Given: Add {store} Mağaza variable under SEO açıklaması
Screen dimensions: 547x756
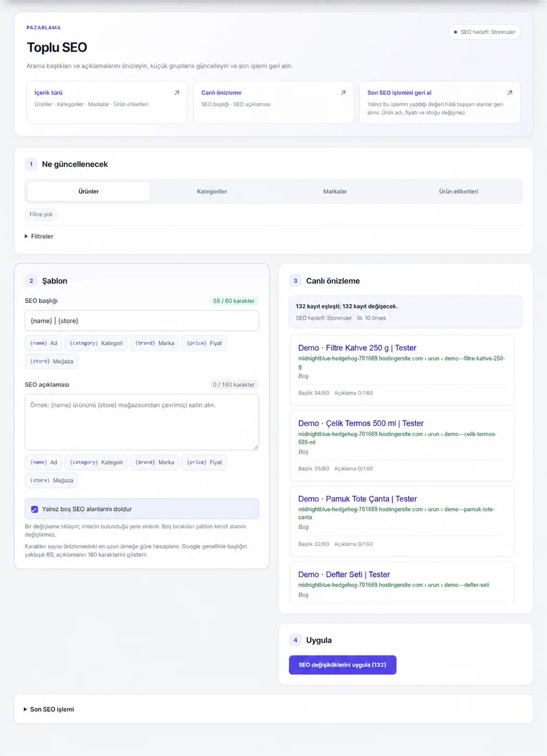Looking at the screenshot, I should 51,480.
